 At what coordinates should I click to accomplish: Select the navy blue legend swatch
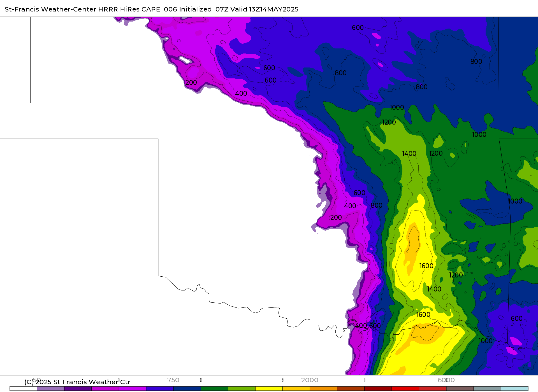coord(187,389)
